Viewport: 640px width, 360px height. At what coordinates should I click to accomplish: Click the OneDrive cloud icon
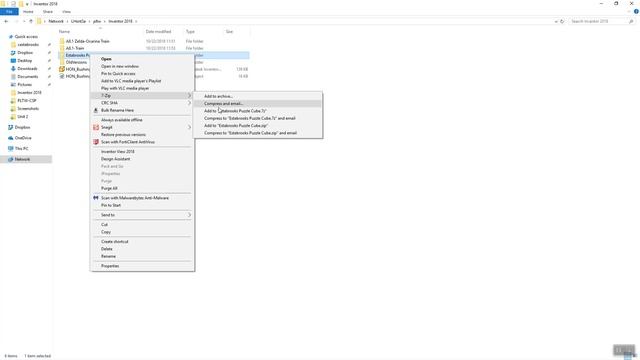[11, 138]
